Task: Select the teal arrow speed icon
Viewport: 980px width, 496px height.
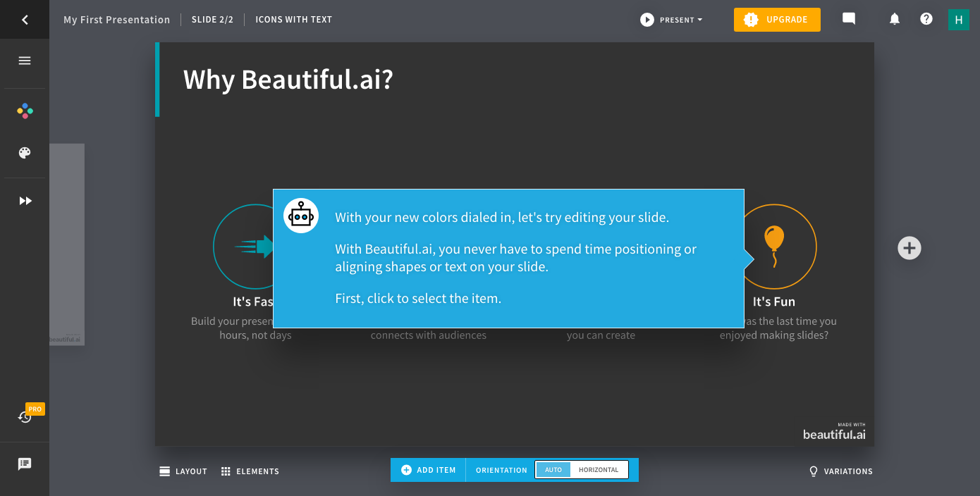Action: tap(254, 247)
